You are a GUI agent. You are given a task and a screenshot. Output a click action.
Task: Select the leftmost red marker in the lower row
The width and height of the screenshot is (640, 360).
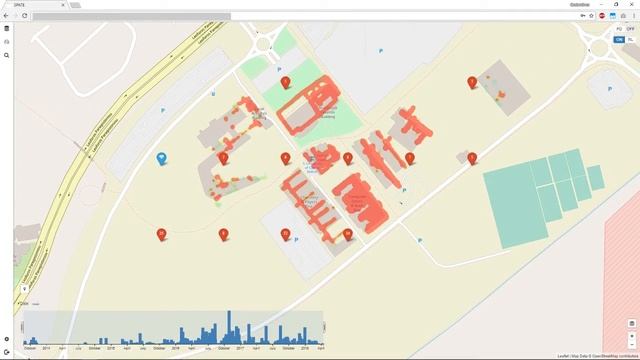coord(161,234)
